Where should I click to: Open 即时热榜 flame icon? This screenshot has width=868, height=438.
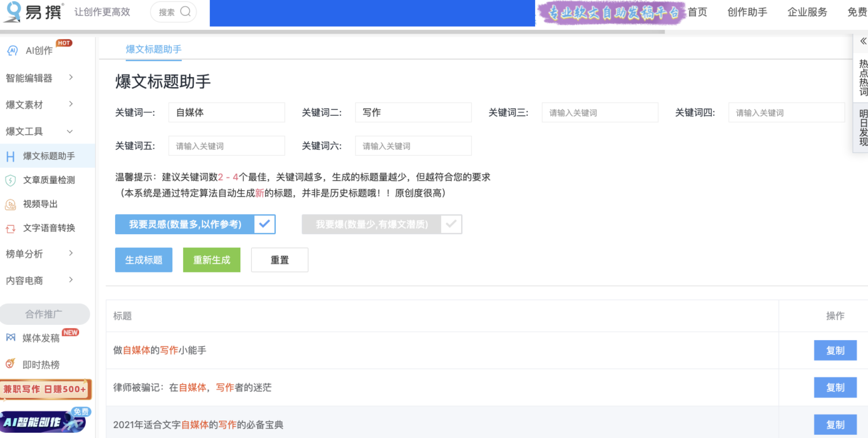[10, 364]
